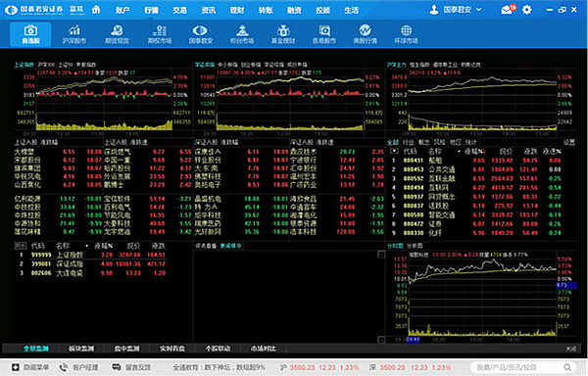588x376 pixels.
Task: Expand the 国泰君安 account dropdown arrow
Action: pos(479,10)
